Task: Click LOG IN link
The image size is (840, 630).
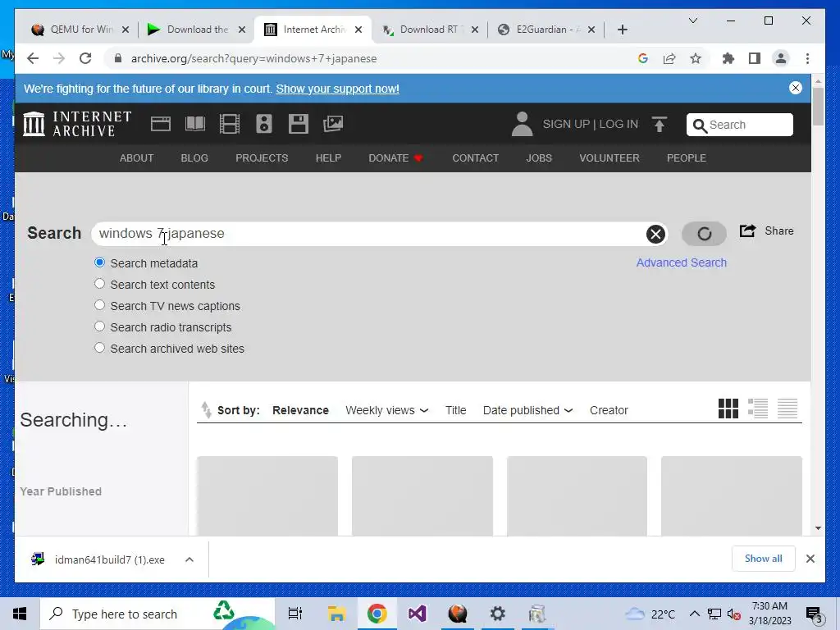Action: (619, 124)
